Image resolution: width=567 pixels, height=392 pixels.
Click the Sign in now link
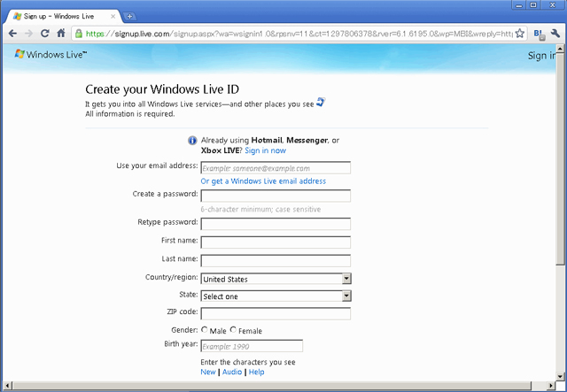[266, 150]
